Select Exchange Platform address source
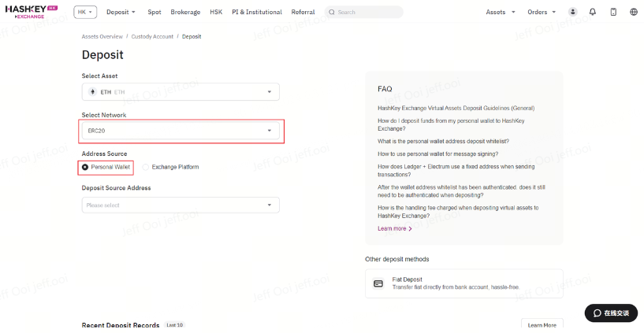 [x=170, y=168]
